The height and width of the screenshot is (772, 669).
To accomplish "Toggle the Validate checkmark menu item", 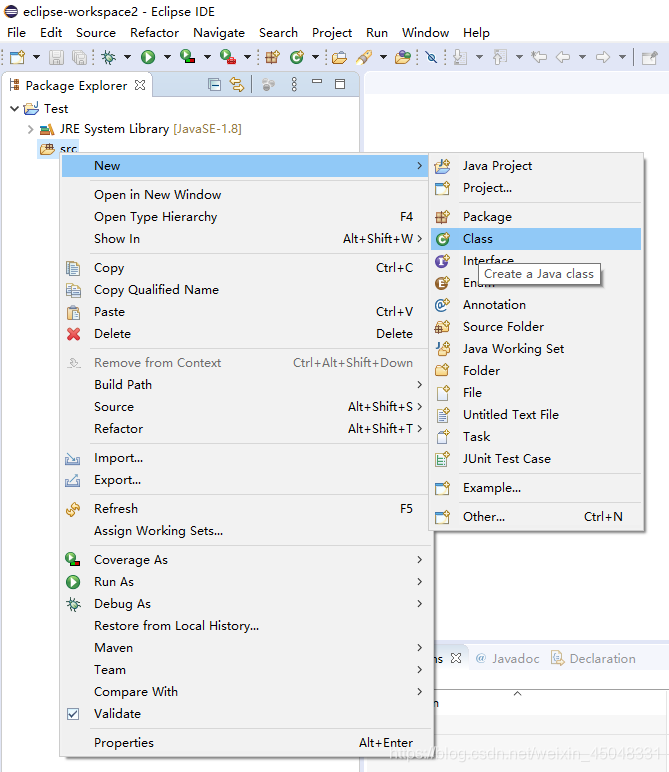I will click(246, 713).
